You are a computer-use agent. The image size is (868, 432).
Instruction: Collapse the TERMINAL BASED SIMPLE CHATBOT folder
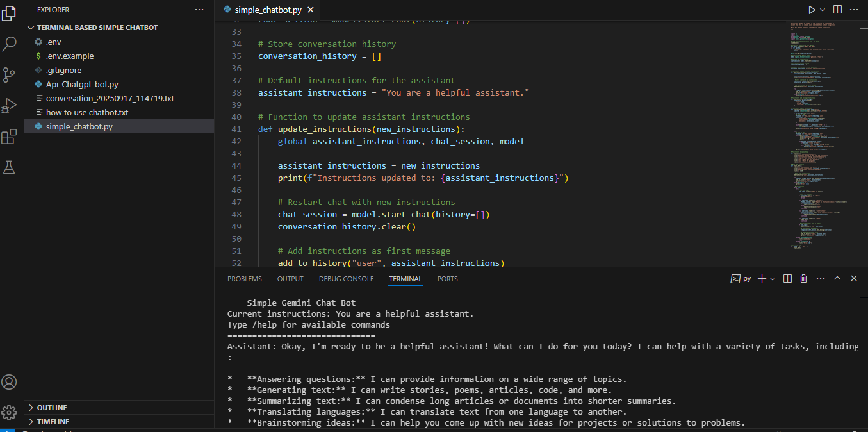(119, 28)
